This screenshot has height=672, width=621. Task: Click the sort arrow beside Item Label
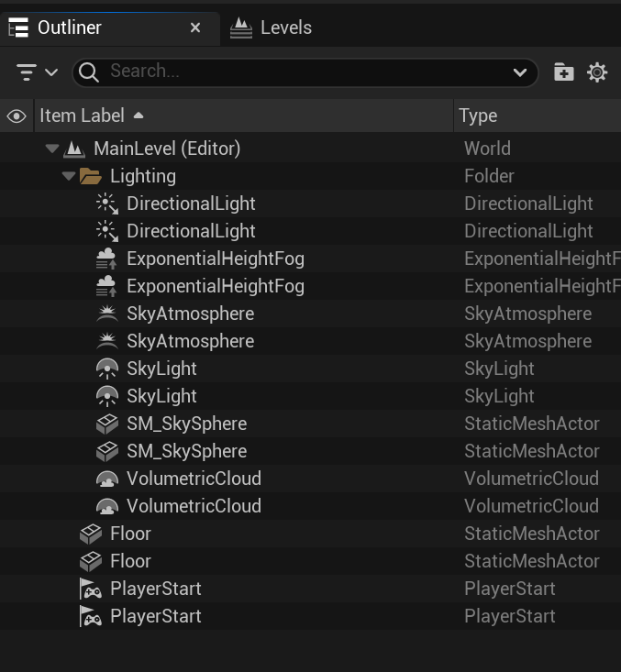tap(139, 116)
